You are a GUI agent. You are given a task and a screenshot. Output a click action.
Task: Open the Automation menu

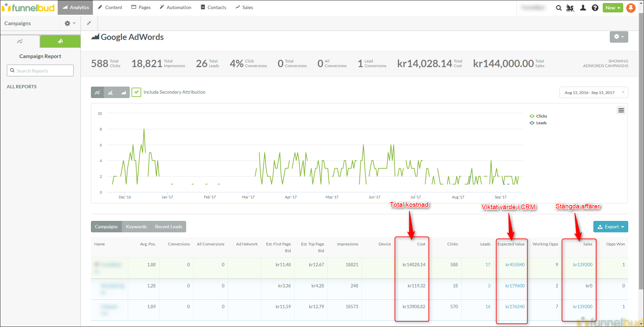point(175,7)
